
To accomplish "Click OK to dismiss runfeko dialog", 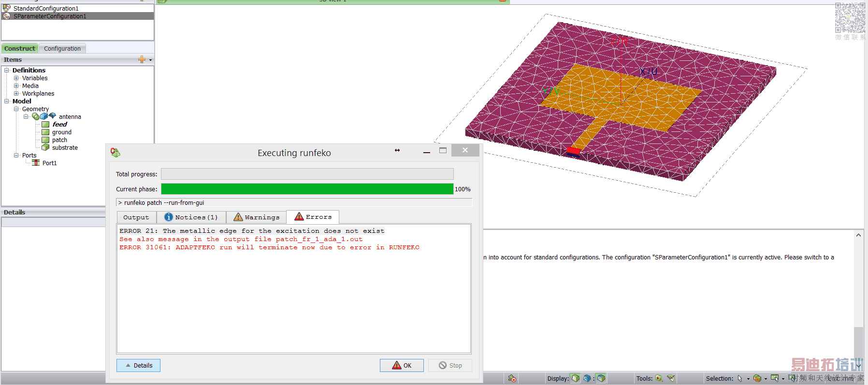I will pyautogui.click(x=402, y=365).
